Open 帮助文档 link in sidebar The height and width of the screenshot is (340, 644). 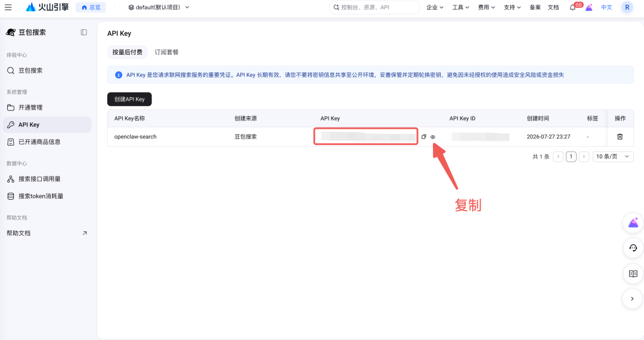[18, 233]
